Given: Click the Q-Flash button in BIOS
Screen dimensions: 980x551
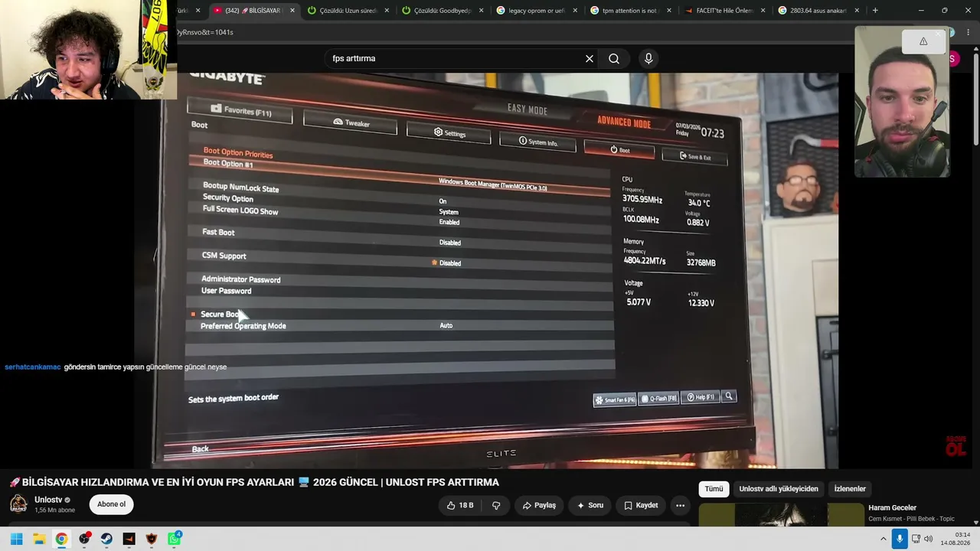Looking at the screenshot, I should point(658,399).
